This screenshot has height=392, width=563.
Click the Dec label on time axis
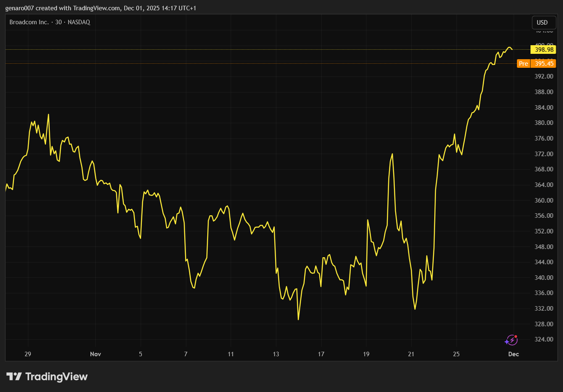[513, 354]
